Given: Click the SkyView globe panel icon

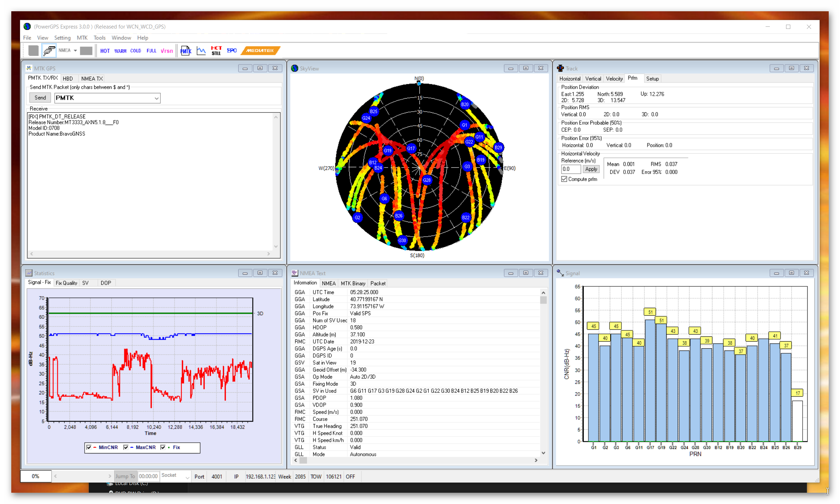Looking at the screenshot, I should tap(294, 68).
